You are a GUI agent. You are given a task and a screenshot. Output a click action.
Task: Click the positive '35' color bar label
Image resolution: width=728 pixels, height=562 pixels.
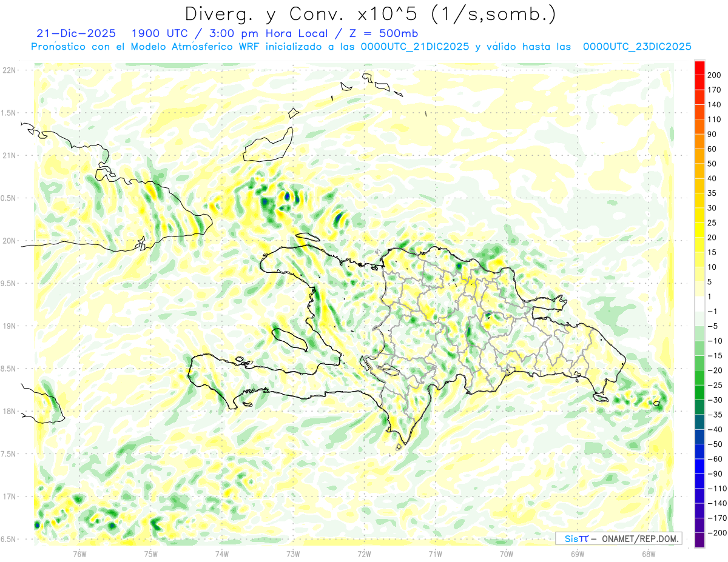pyautogui.click(x=712, y=193)
